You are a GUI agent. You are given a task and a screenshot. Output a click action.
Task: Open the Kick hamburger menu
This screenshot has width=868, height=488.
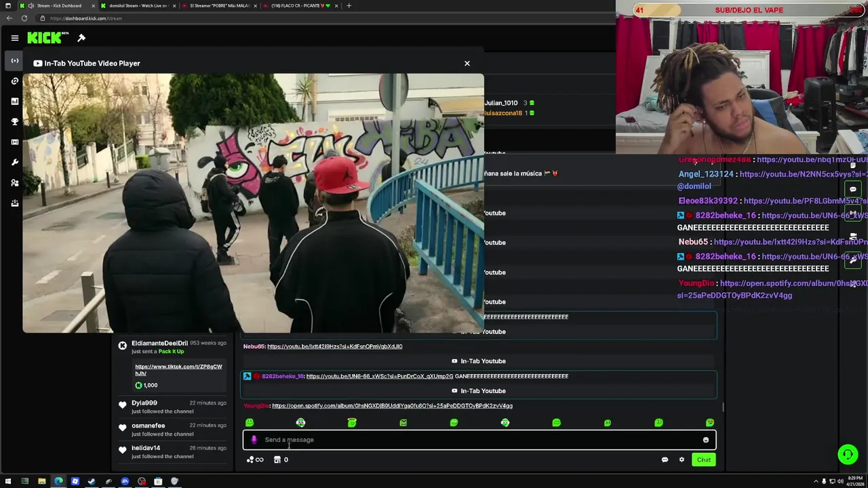pyautogui.click(x=14, y=38)
